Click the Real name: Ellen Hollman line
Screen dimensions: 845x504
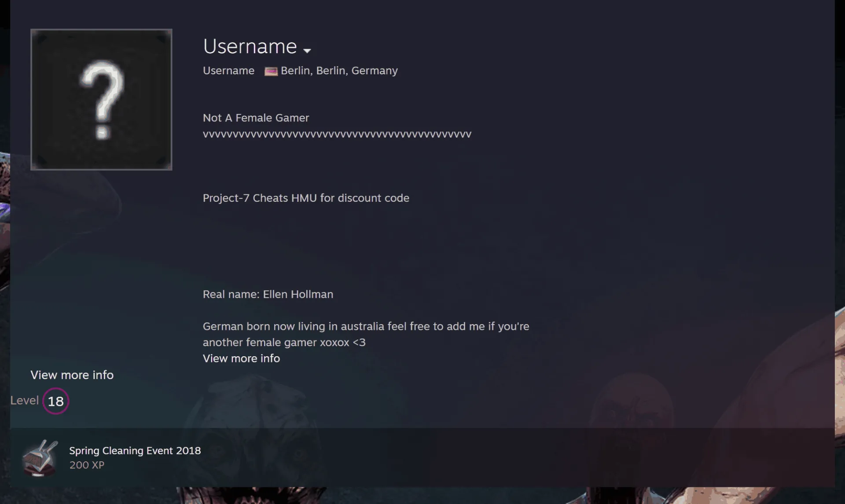(x=268, y=294)
